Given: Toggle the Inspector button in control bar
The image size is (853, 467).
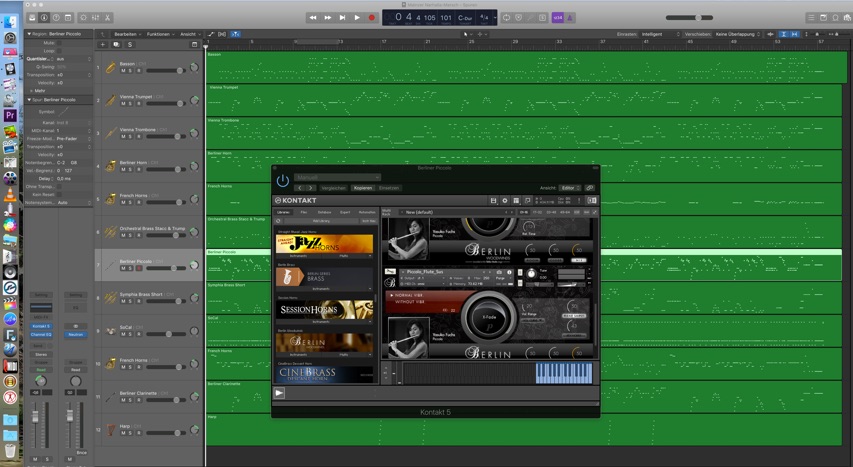Looking at the screenshot, I should [44, 17].
